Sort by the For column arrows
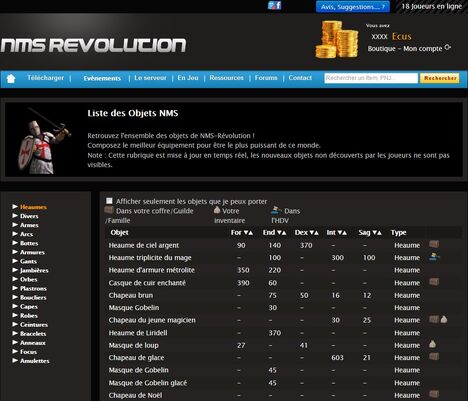This screenshot has height=401, width=468. pos(248,233)
